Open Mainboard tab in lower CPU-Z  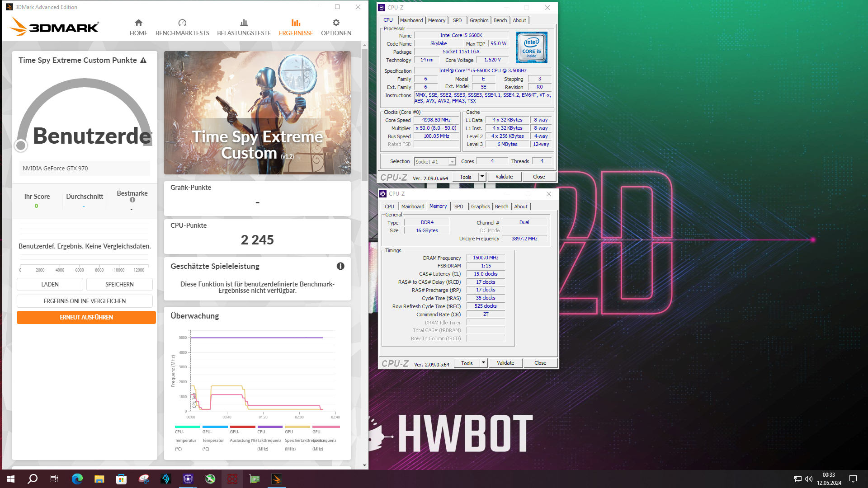[413, 206]
